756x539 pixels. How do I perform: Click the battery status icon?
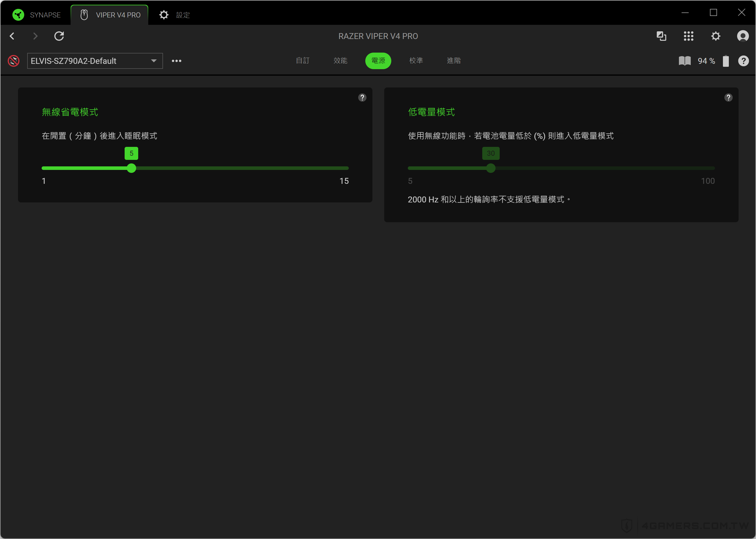[726, 61]
